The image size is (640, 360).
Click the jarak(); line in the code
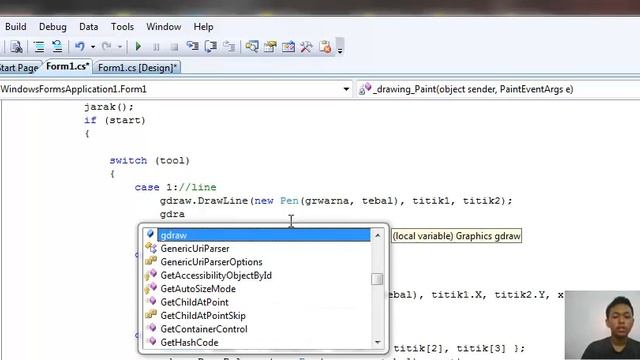(109, 107)
